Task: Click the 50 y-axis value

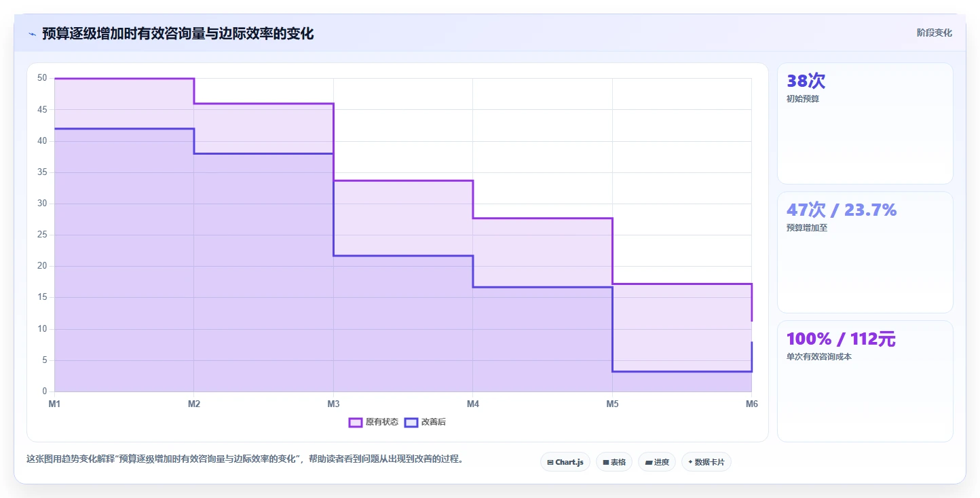Action: [x=42, y=78]
